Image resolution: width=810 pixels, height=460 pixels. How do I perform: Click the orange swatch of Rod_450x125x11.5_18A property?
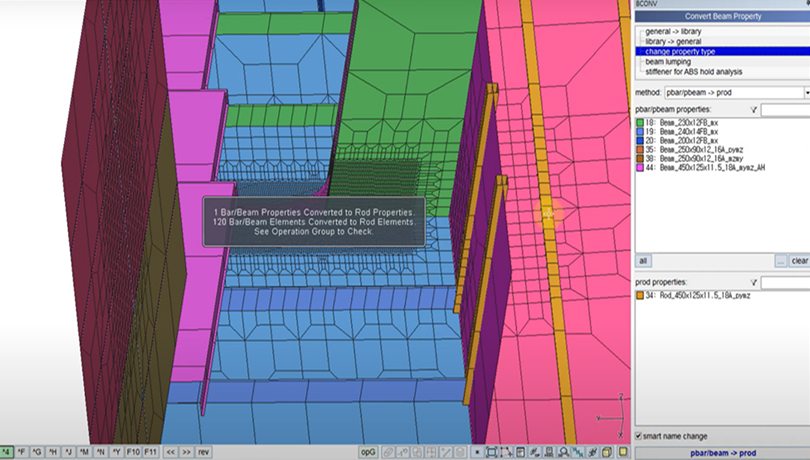640,296
